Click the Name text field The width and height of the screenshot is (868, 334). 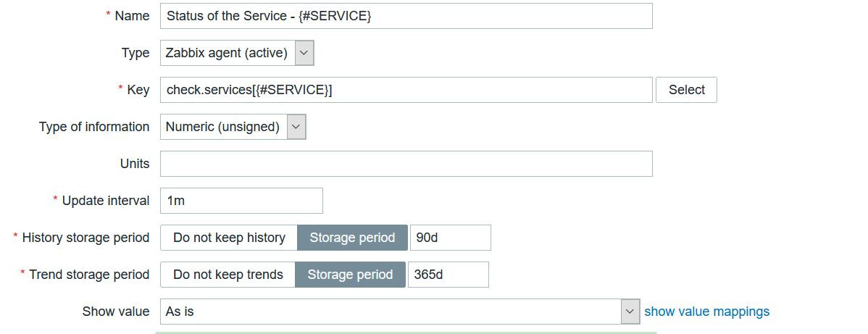(x=406, y=16)
